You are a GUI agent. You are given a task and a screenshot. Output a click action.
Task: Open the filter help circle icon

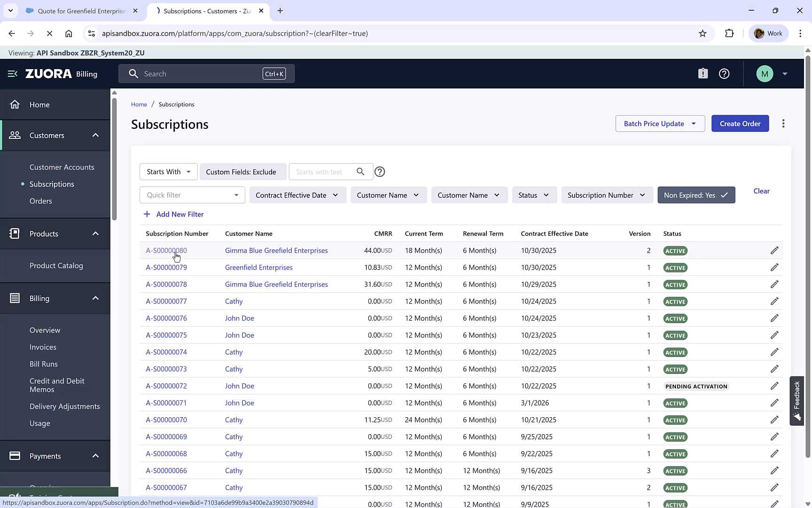pos(380,172)
